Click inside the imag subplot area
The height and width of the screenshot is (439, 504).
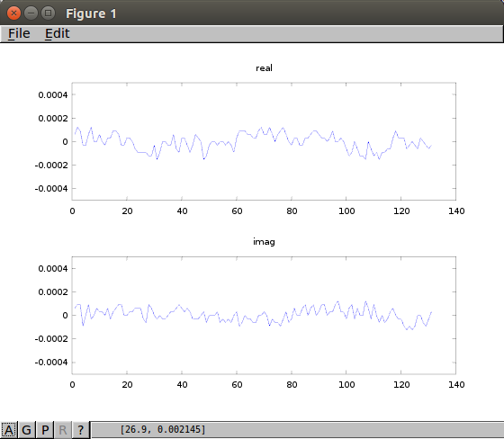264,315
